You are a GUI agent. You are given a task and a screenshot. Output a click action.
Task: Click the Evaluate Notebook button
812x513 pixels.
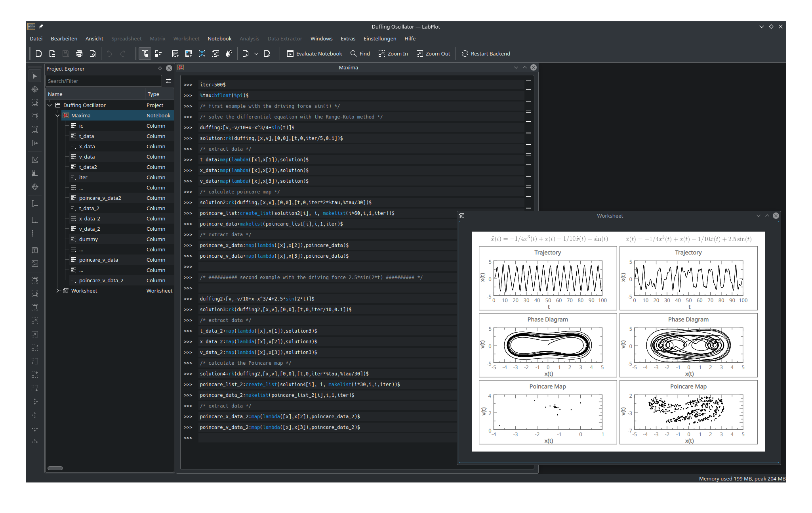(315, 54)
